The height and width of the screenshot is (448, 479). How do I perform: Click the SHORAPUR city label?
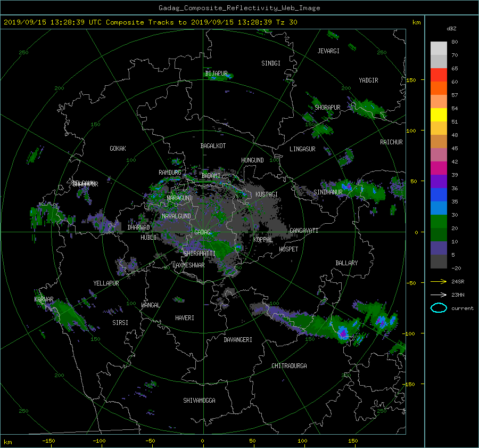(x=327, y=108)
